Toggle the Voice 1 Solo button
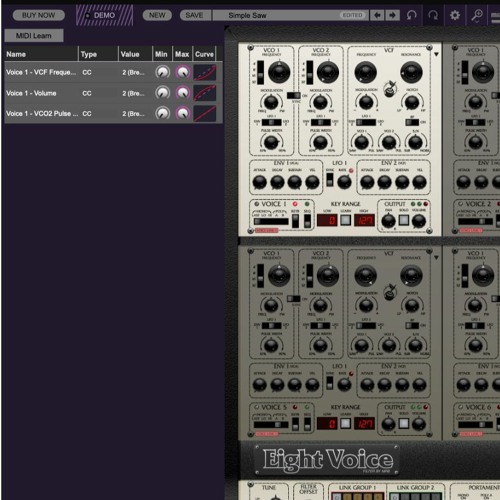Viewport: 500px width, 500px height. (404, 220)
